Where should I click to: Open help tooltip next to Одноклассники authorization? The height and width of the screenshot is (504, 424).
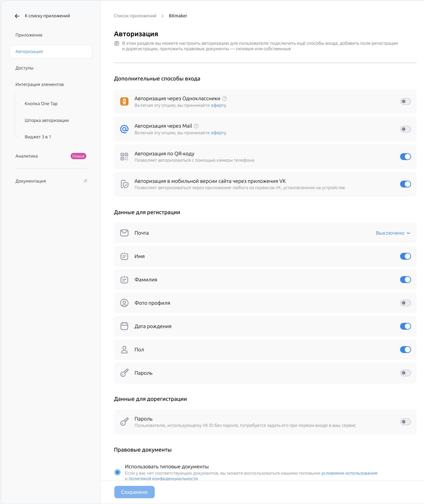point(225,99)
